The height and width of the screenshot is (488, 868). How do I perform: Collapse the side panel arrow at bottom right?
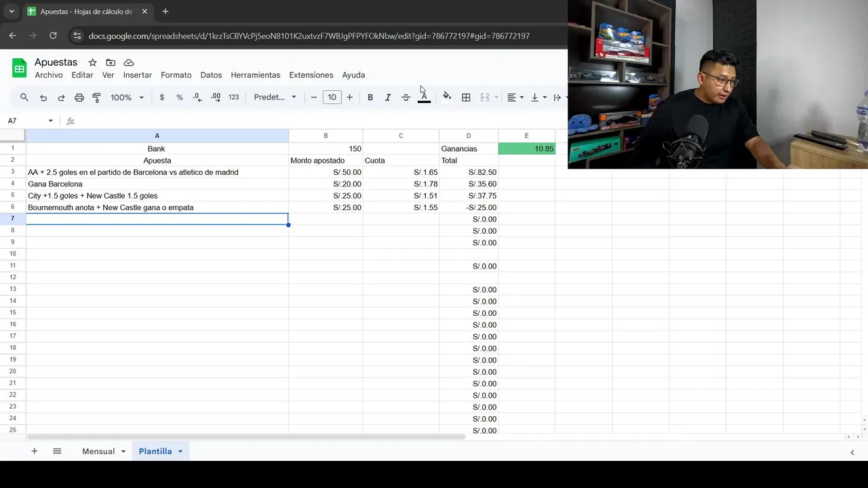click(852, 452)
